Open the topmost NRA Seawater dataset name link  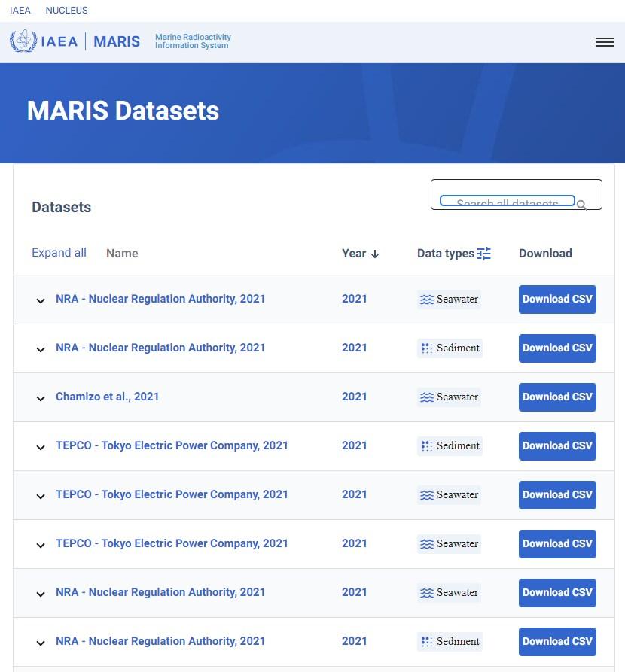coord(160,299)
